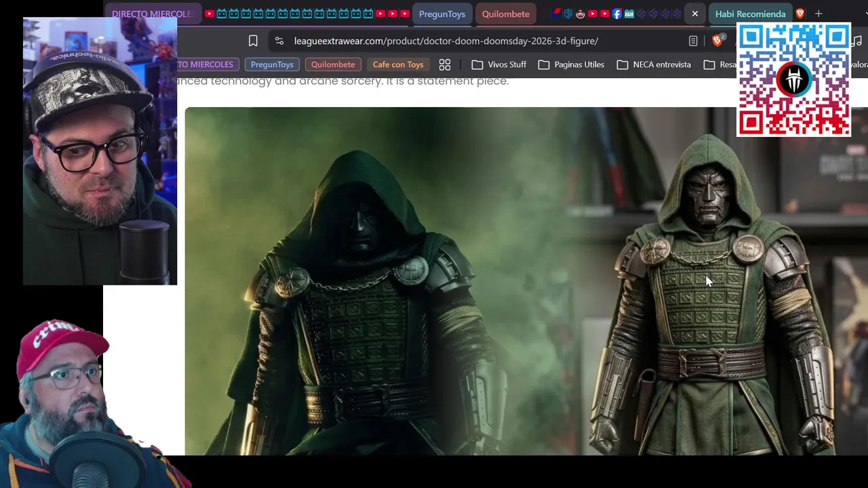Expand the Vivos Stuff bookmarks folder
This screenshot has height=488, width=868.
499,64
